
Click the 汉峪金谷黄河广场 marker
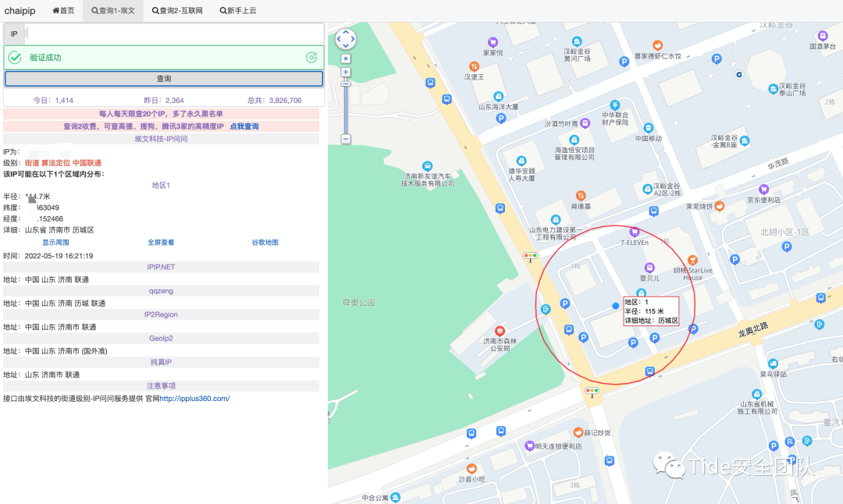[x=577, y=42]
